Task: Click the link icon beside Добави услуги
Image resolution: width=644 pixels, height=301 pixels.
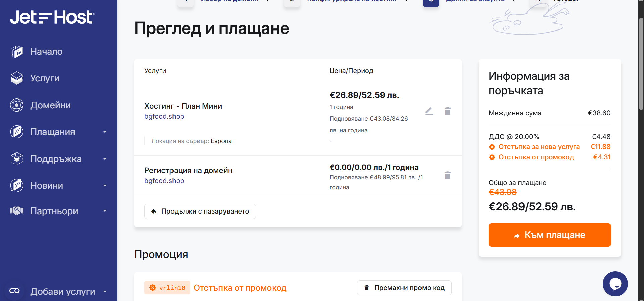Action: click(x=14, y=291)
